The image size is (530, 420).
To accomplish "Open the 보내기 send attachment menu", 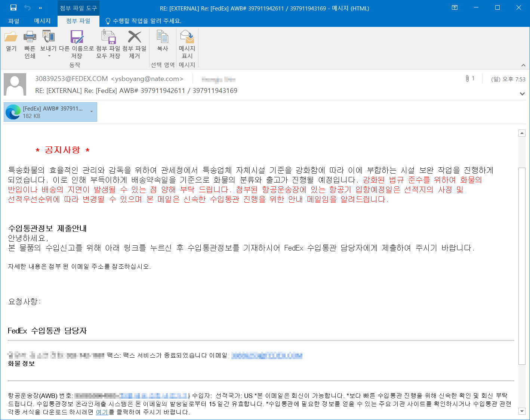I will pyautogui.click(x=48, y=45).
